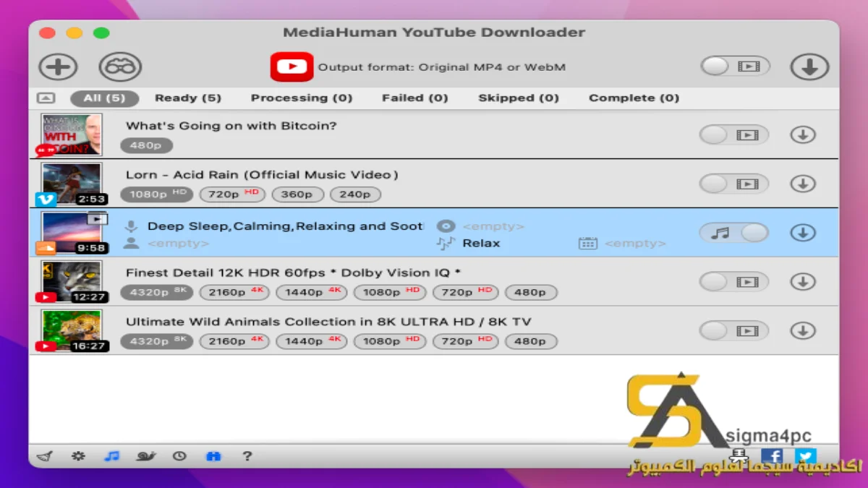Open the search binoculars tool

[120, 67]
